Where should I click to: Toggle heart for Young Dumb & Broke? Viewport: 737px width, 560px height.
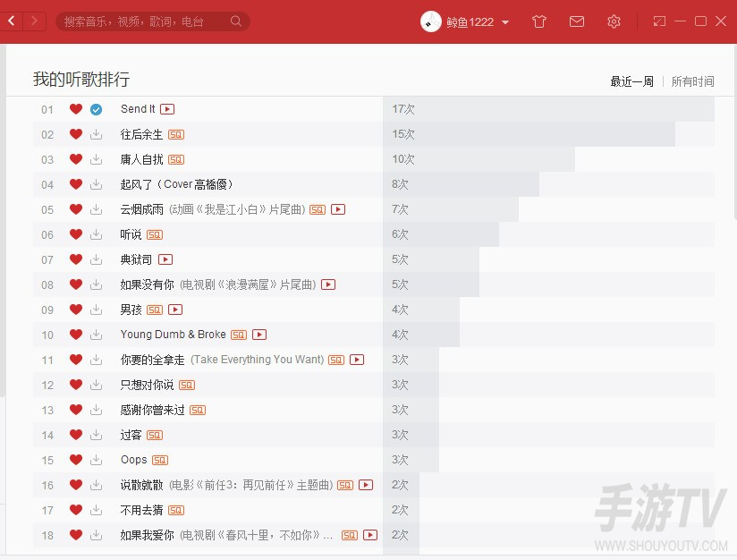(76, 335)
